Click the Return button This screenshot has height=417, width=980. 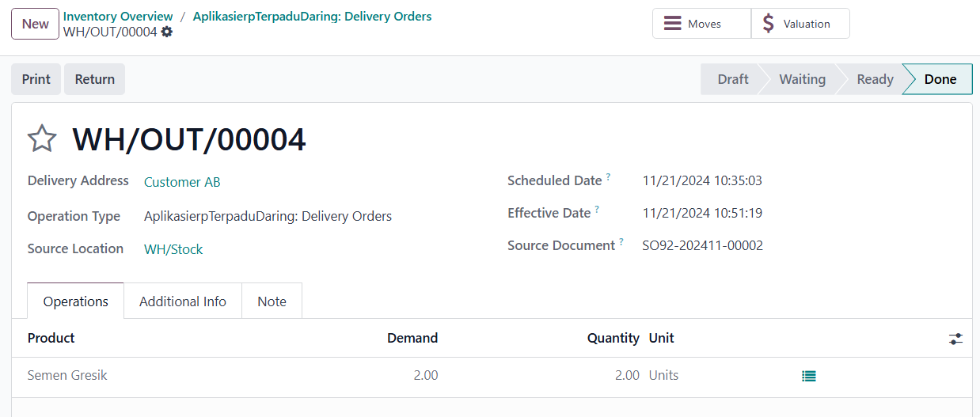[95, 79]
